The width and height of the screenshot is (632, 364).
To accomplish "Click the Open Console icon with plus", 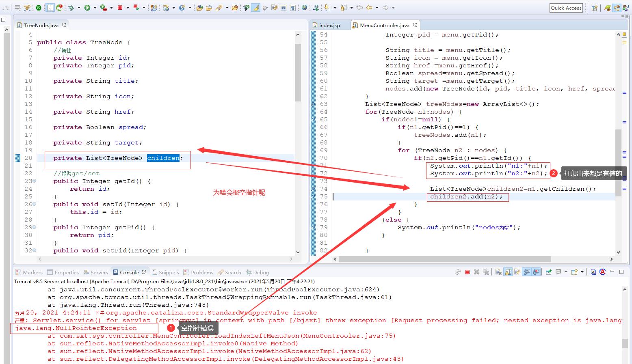I will click(574, 272).
